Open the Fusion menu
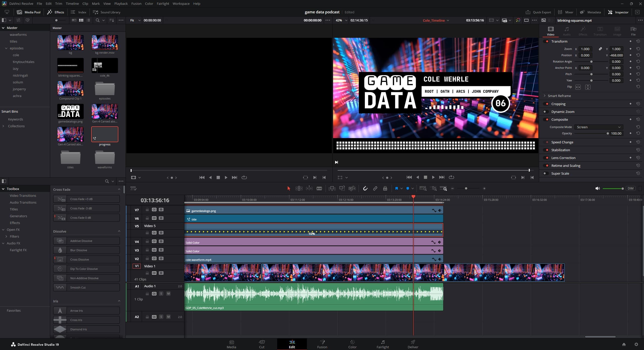This screenshot has height=350, width=644. (136, 4)
